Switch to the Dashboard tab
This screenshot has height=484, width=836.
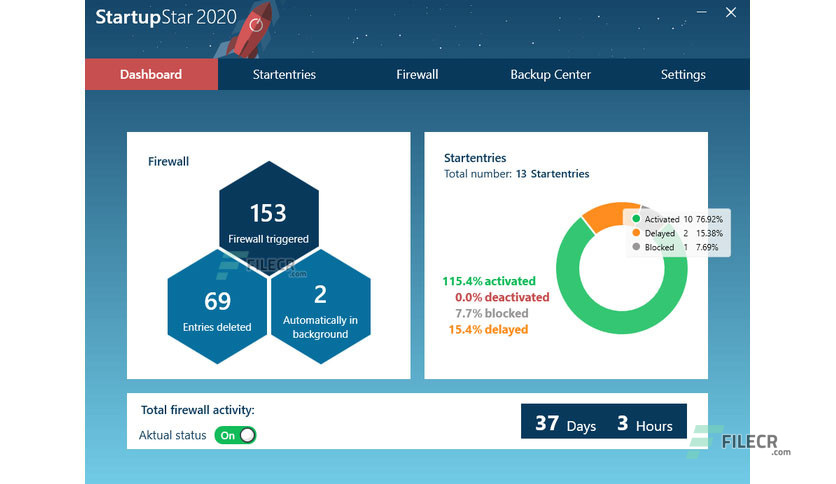tap(151, 75)
